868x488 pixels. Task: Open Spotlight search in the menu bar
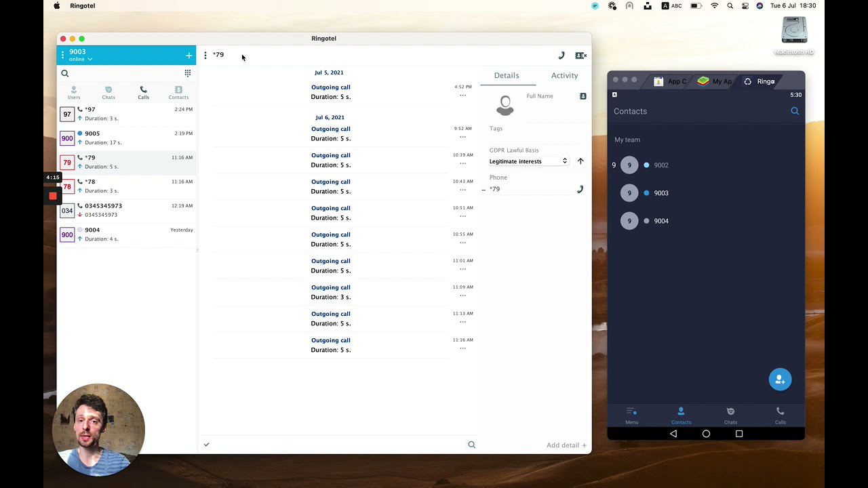click(730, 5)
